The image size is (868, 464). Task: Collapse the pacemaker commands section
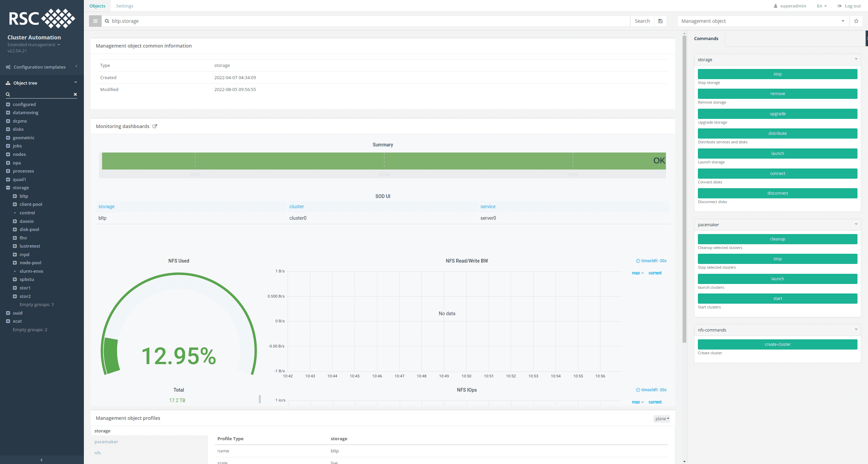tap(856, 224)
